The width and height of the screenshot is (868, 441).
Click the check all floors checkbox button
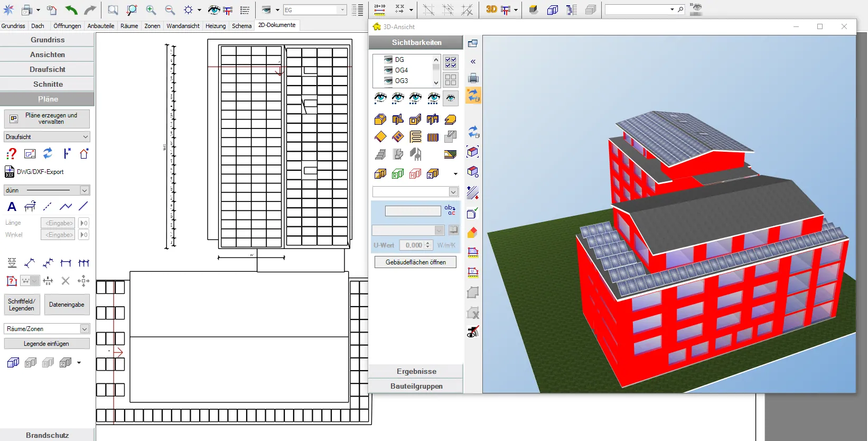[451, 62]
